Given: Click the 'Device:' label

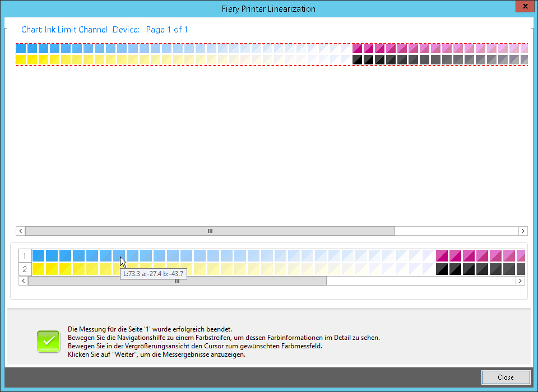Looking at the screenshot, I should click(x=126, y=30).
